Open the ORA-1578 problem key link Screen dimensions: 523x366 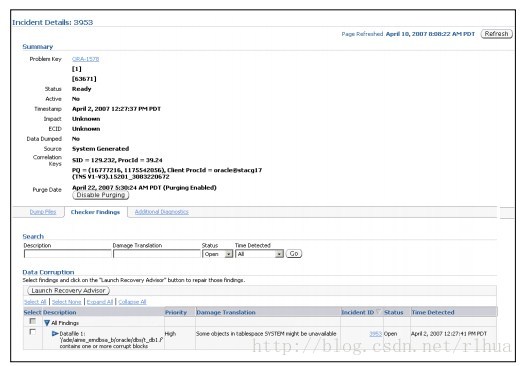click(x=85, y=59)
